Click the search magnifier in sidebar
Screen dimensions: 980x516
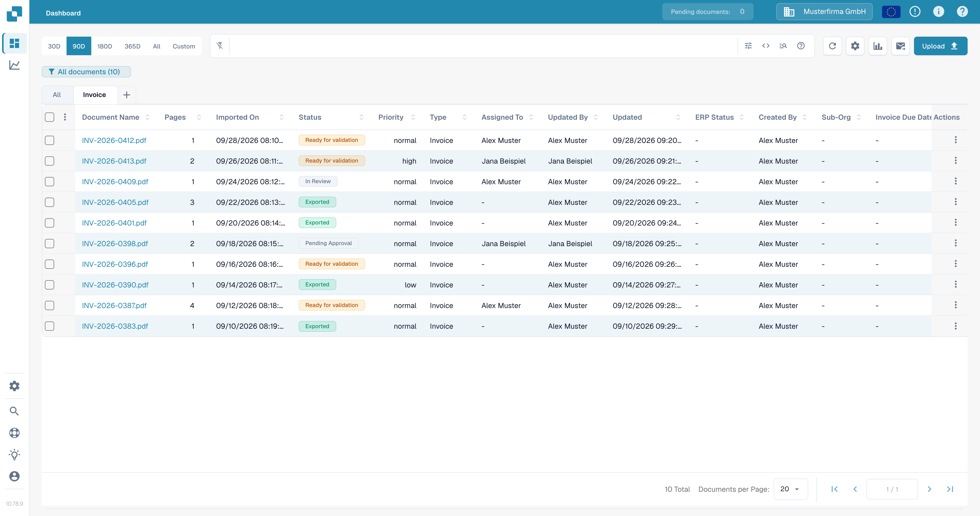pos(14,411)
